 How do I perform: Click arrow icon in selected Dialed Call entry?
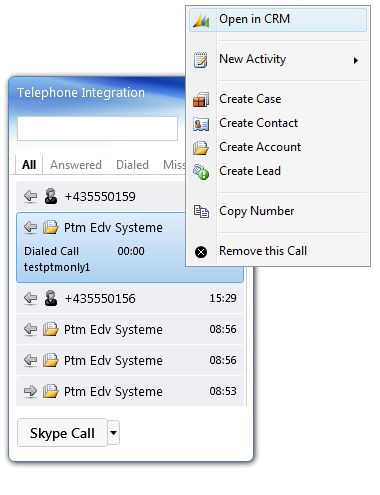[30, 228]
